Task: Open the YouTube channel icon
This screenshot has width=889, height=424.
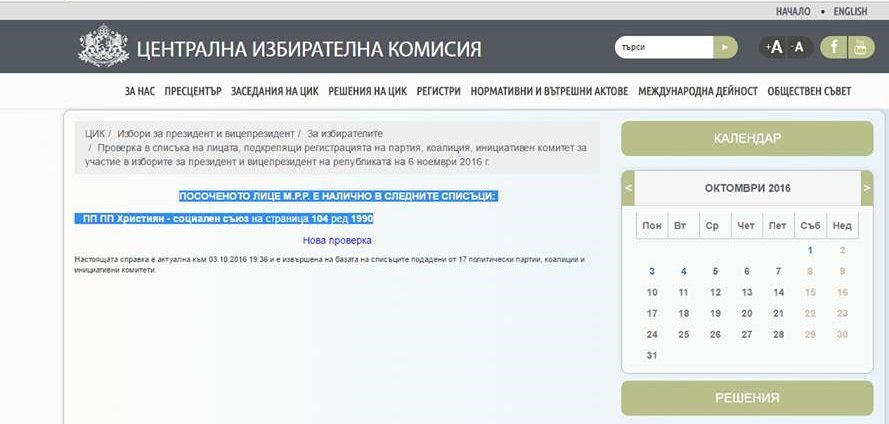Action: 861,48
